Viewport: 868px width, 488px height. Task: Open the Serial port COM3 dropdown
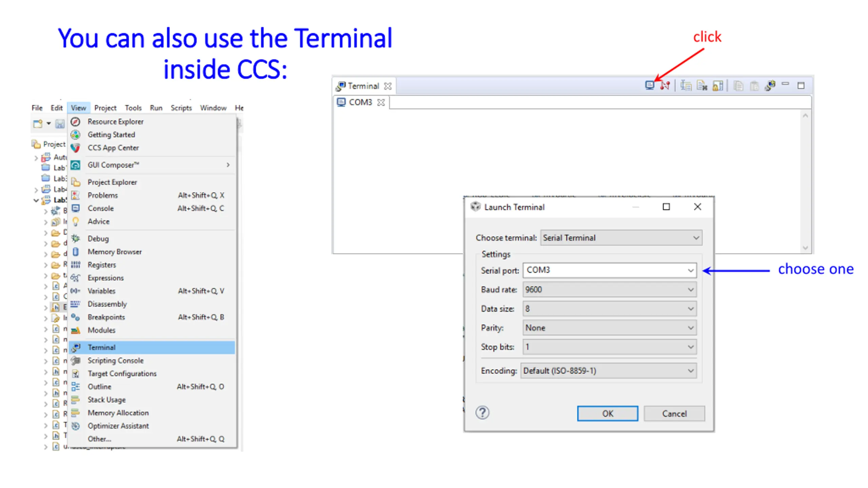[x=610, y=270]
